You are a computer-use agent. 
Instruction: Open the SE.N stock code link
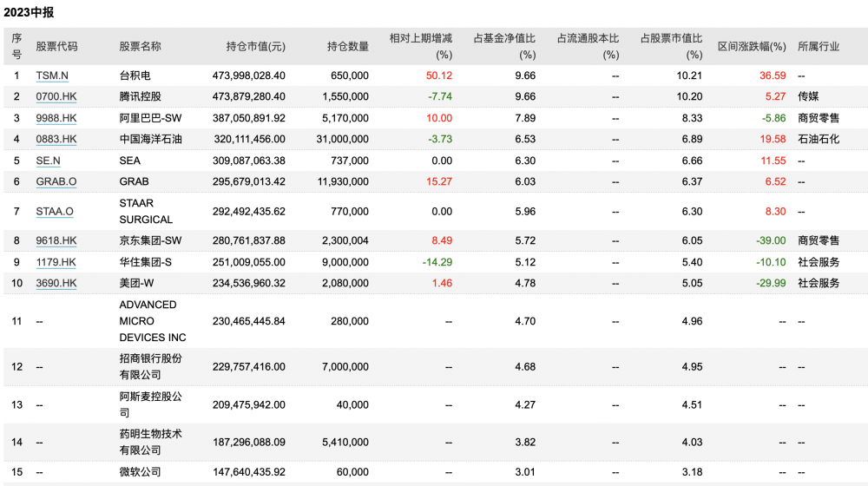pos(48,161)
